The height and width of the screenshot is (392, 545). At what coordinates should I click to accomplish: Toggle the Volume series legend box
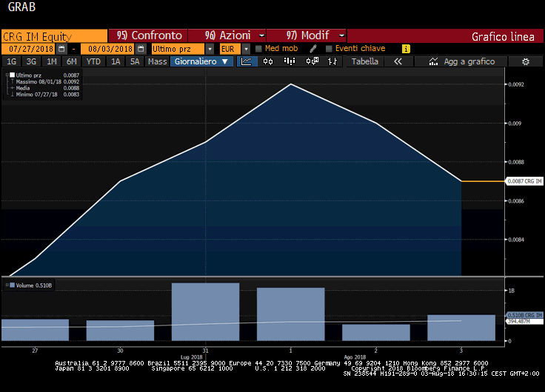[12, 285]
